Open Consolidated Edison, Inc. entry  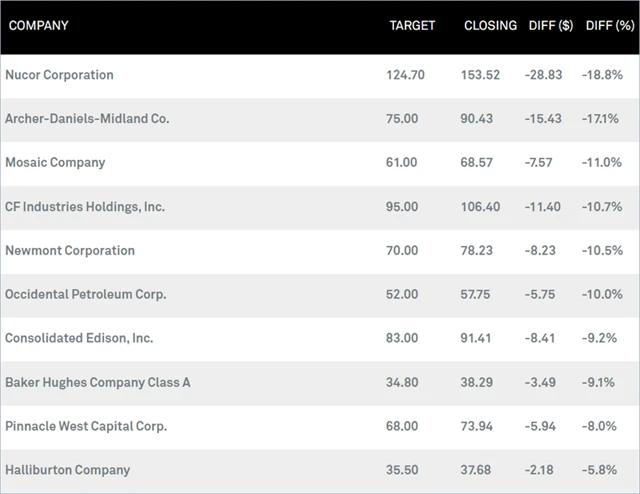point(79,338)
